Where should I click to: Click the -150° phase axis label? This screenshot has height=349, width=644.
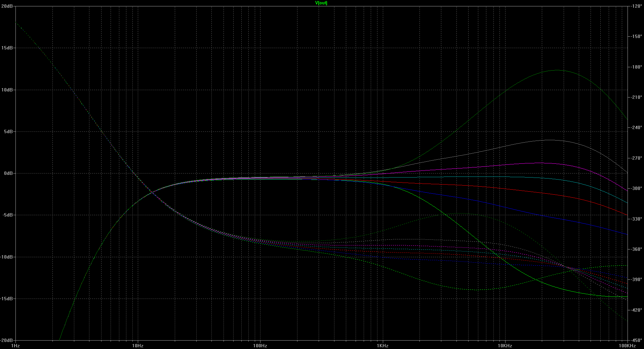[x=636, y=36]
